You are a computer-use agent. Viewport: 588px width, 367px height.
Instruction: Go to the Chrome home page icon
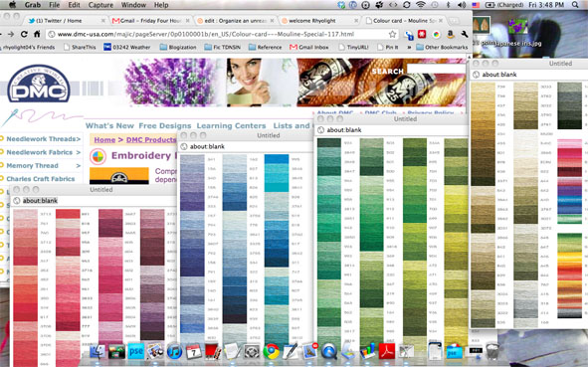37,34
